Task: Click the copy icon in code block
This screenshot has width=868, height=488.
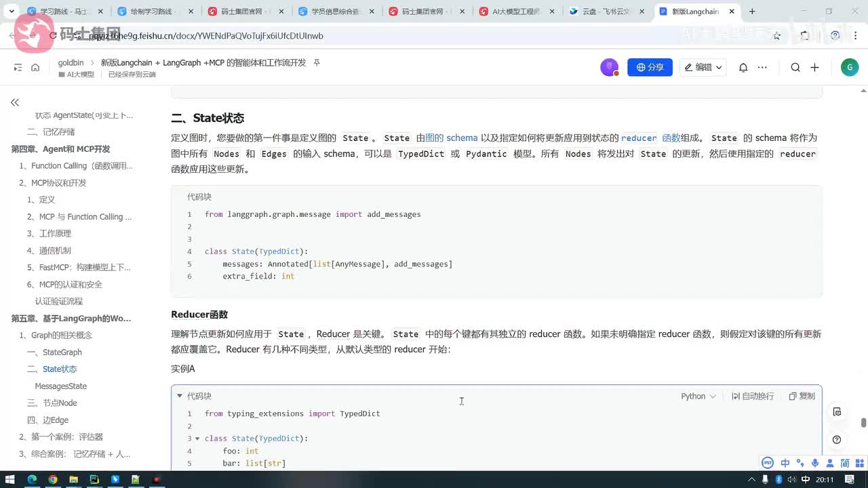Action: coord(802,396)
